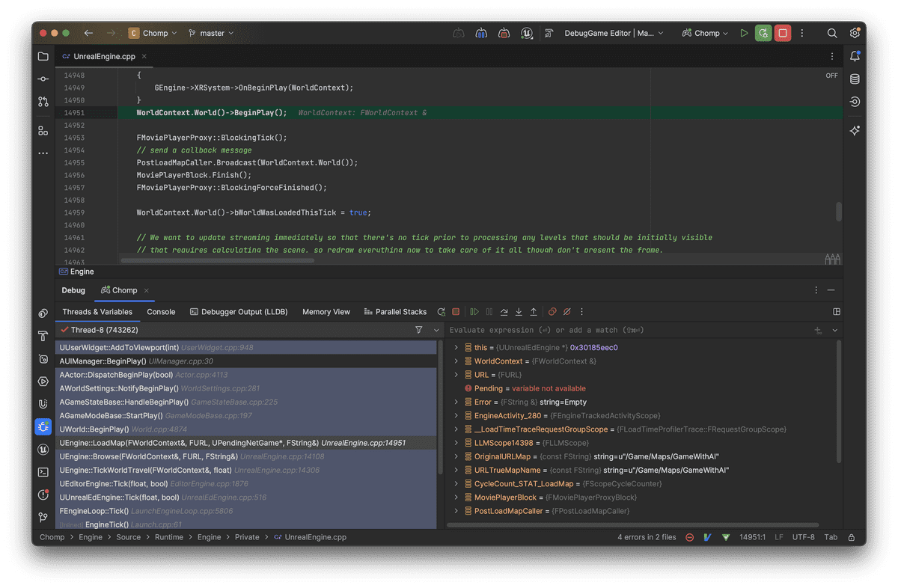The height and width of the screenshot is (588, 898).
Task: Open the AI Assistant panel on right sidebar
Action: 855,130
